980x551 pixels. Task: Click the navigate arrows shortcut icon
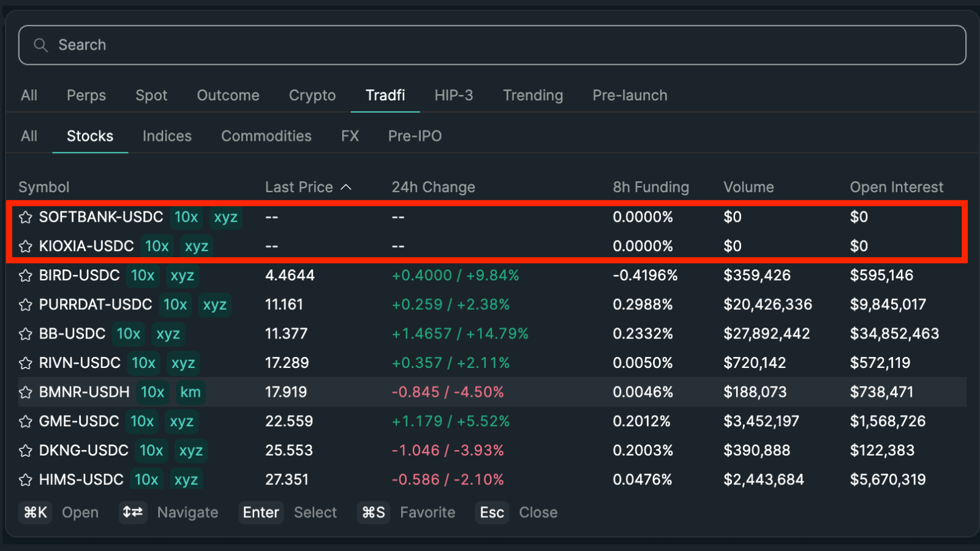pyautogui.click(x=133, y=512)
